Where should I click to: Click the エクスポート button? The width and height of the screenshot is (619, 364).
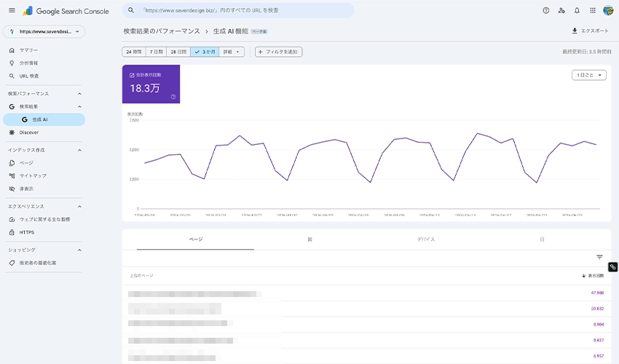590,31
